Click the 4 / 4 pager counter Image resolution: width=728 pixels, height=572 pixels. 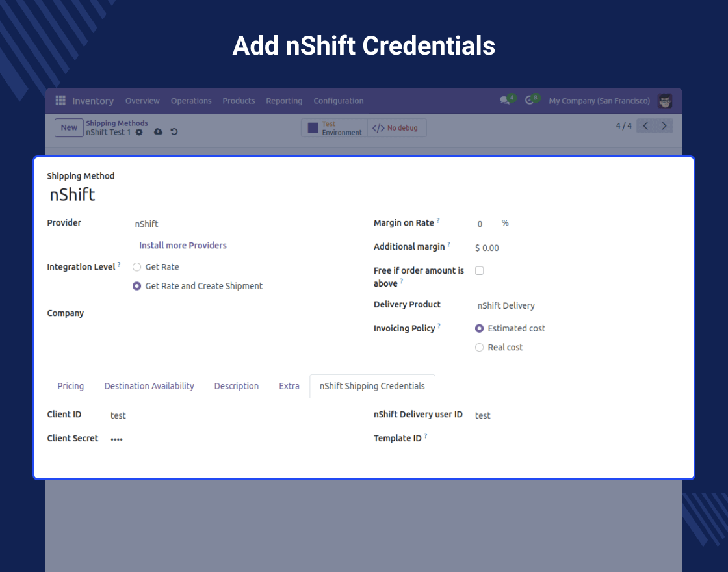tap(623, 126)
